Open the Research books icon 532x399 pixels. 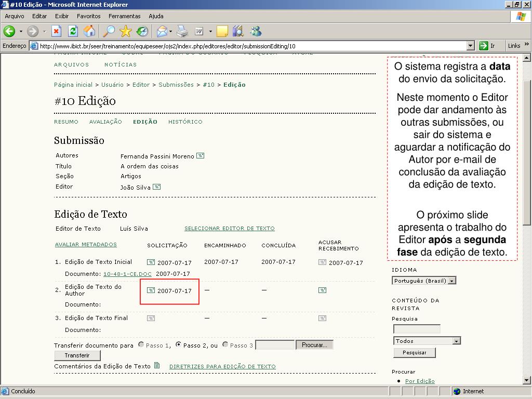point(238,31)
